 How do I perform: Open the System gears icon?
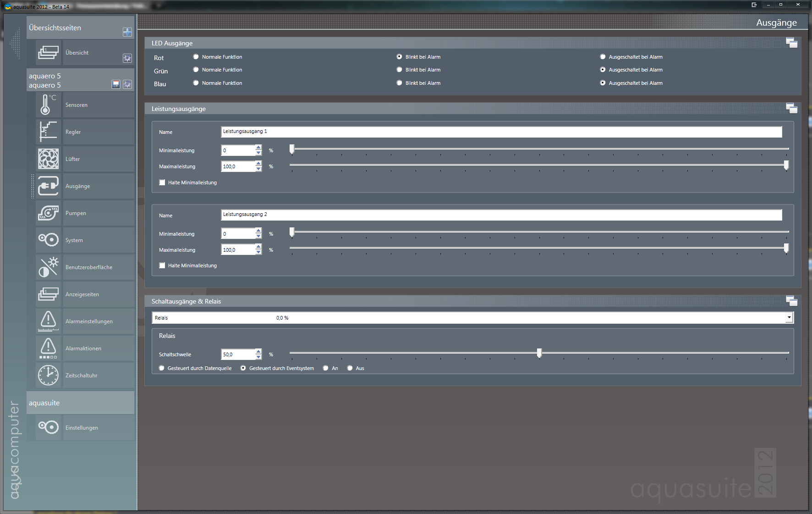click(48, 240)
